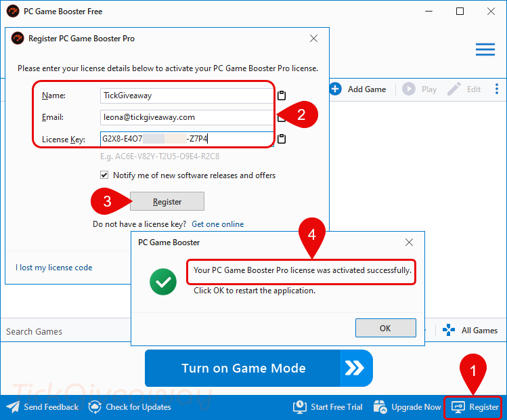Select the All Games filter
The image size is (507, 420).
click(470, 331)
